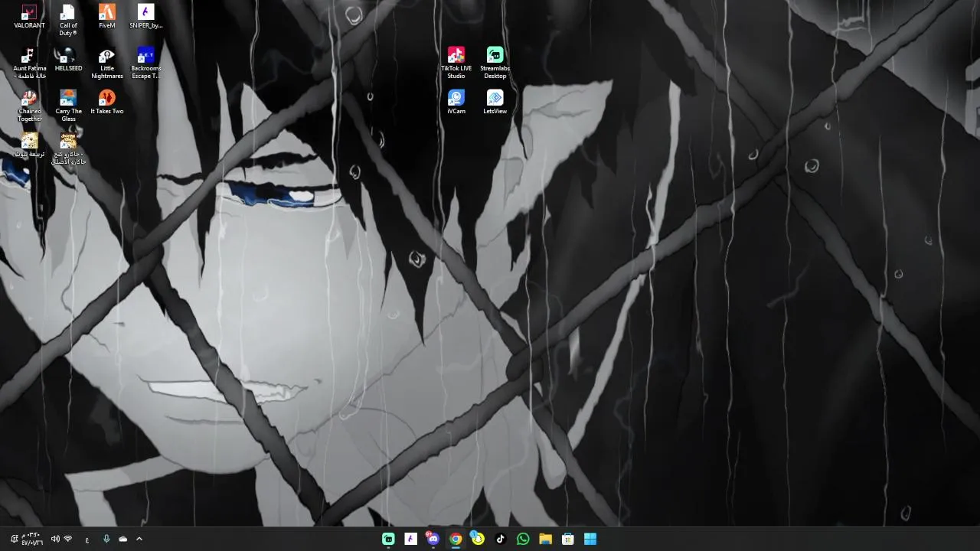This screenshot has width=980, height=551.
Task: Select the Aunt Fatima game shortcut
Action: pos(29,63)
